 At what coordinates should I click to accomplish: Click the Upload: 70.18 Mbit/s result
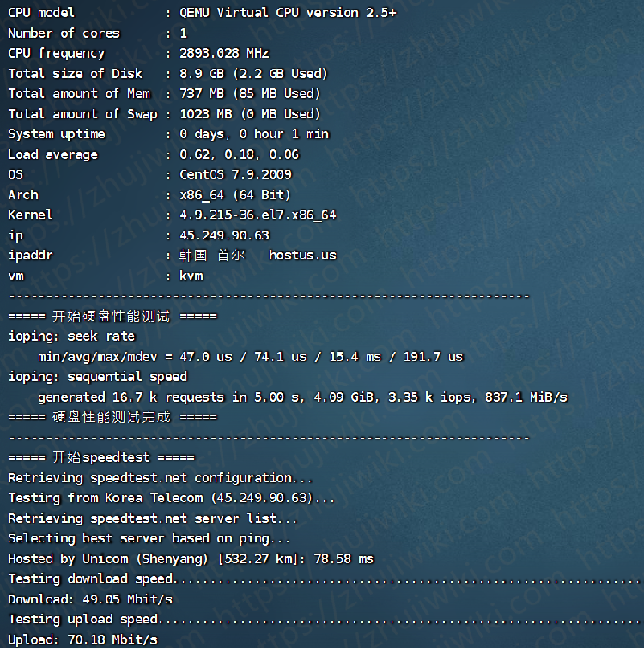(82, 639)
